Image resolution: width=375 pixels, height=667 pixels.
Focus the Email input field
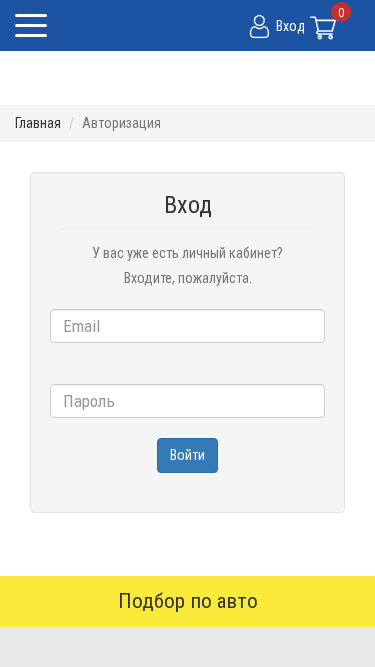click(188, 326)
